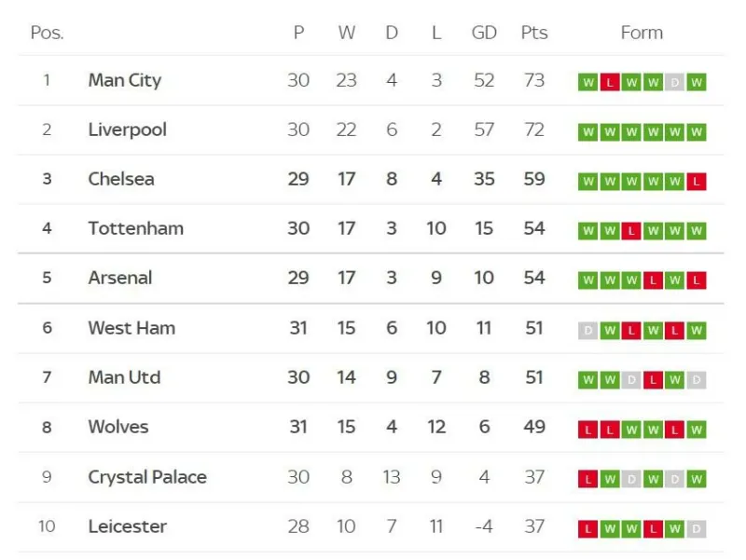Click the W wins column header
The width and height of the screenshot is (746, 560).
click(347, 33)
